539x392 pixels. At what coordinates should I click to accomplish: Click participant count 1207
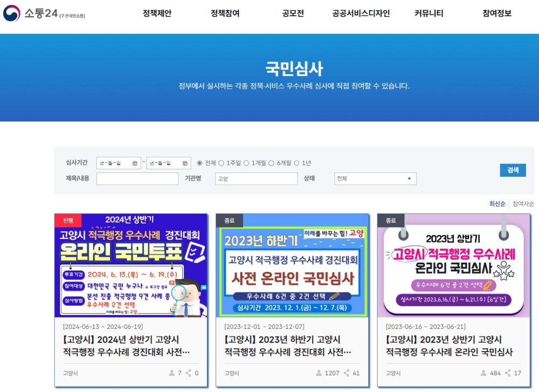pyautogui.click(x=332, y=373)
